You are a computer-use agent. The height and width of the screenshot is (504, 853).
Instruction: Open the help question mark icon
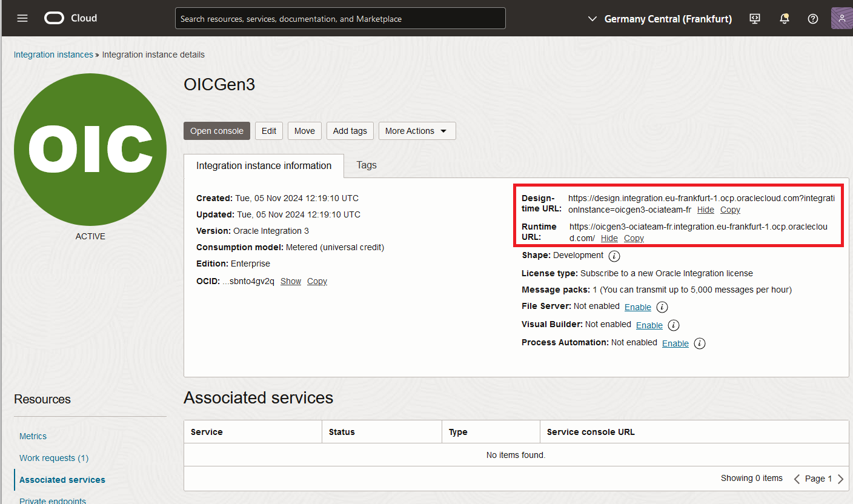pos(813,19)
